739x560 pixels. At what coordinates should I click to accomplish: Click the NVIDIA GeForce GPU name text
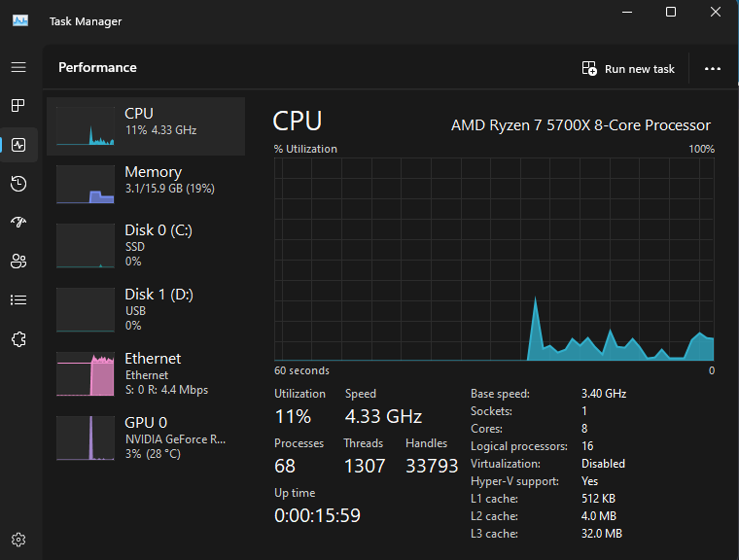pos(175,439)
